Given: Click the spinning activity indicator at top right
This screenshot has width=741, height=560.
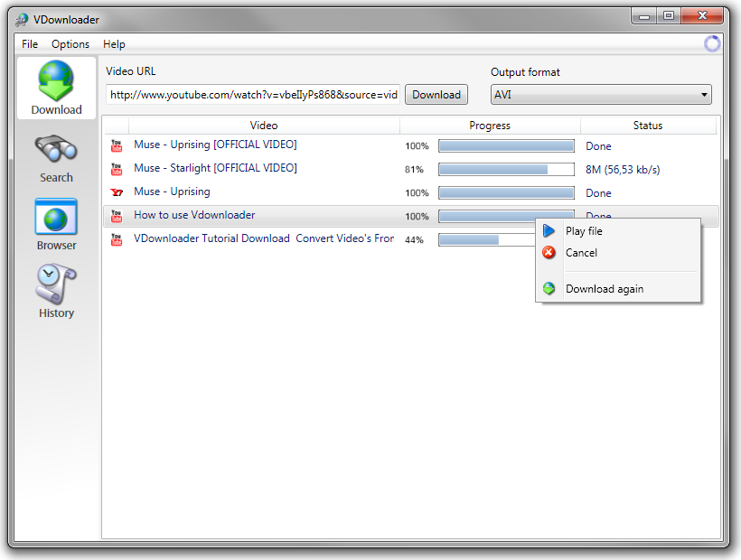Looking at the screenshot, I should [x=712, y=44].
